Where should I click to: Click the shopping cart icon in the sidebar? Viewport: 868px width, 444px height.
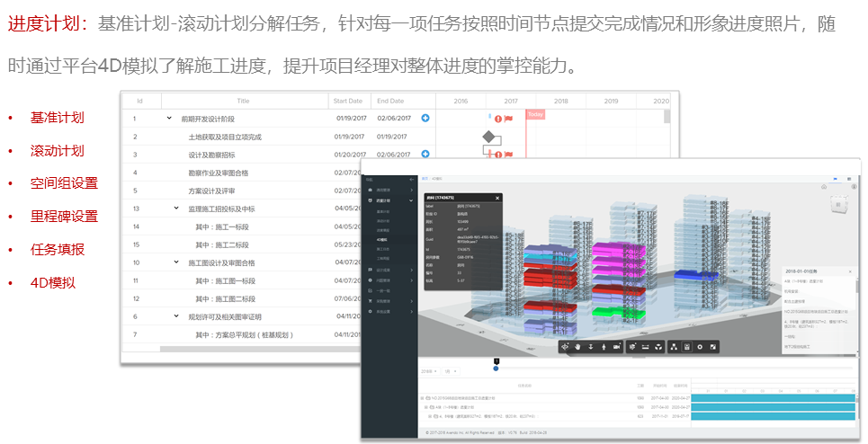371,301
